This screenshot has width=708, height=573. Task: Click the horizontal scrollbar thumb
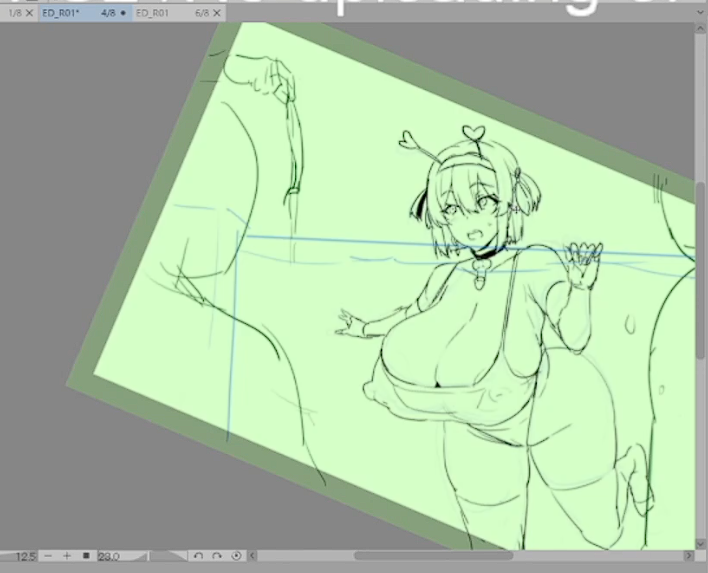point(433,556)
